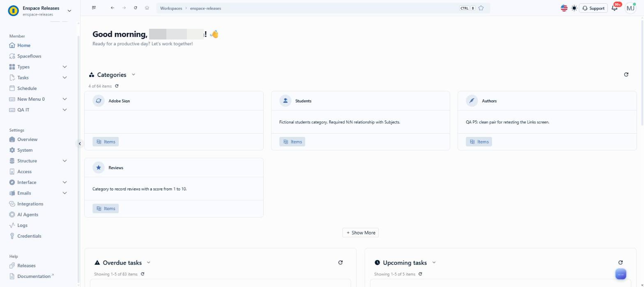This screenshot has width=644, height=287.
Task: Click the Logs sidebar icon
Action: [12, 225]
